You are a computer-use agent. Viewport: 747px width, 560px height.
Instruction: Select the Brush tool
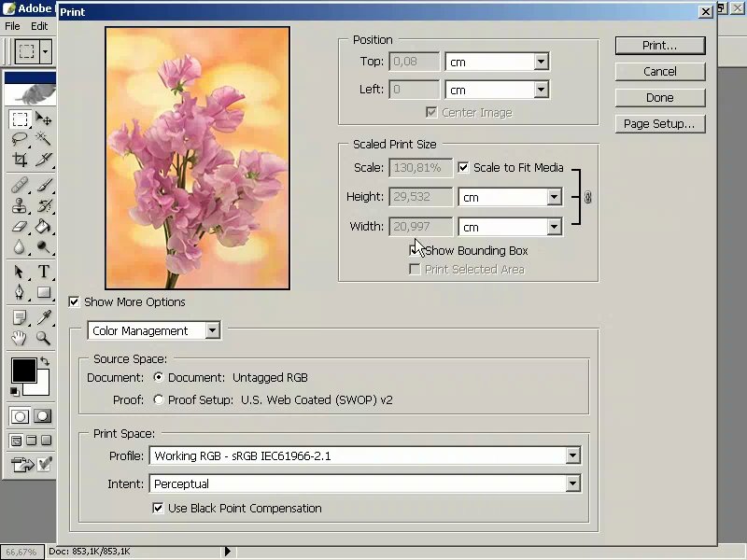[43, 185]
